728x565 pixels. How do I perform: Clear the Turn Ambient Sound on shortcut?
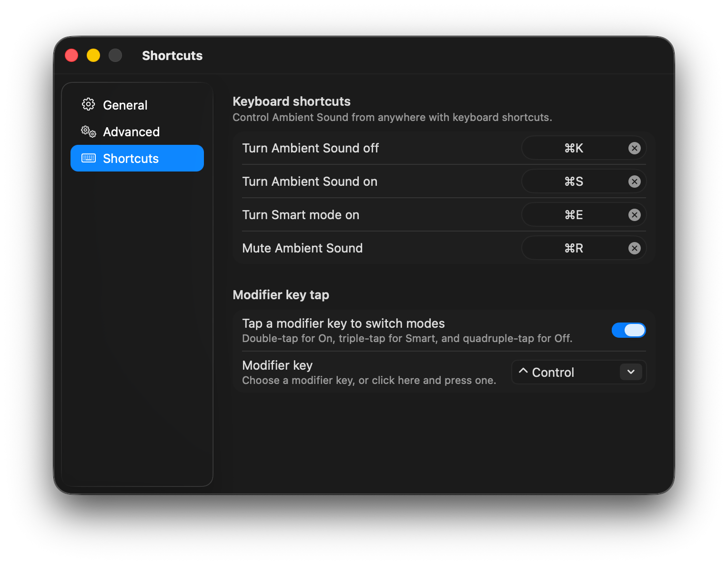pyautogui.click(x=634, y=182)
